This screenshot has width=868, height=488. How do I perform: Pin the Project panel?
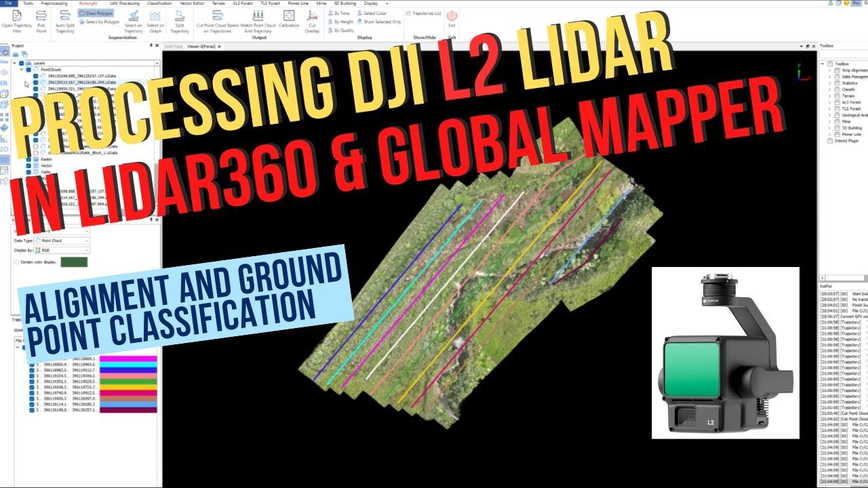click(150, 45)
